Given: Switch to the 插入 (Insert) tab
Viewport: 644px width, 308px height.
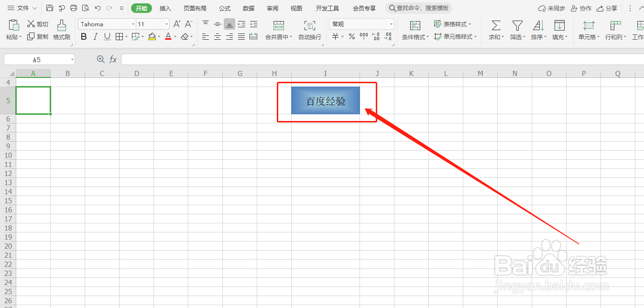Looking at the screenshot, I should pyautogui.click(x=165, y=9).
